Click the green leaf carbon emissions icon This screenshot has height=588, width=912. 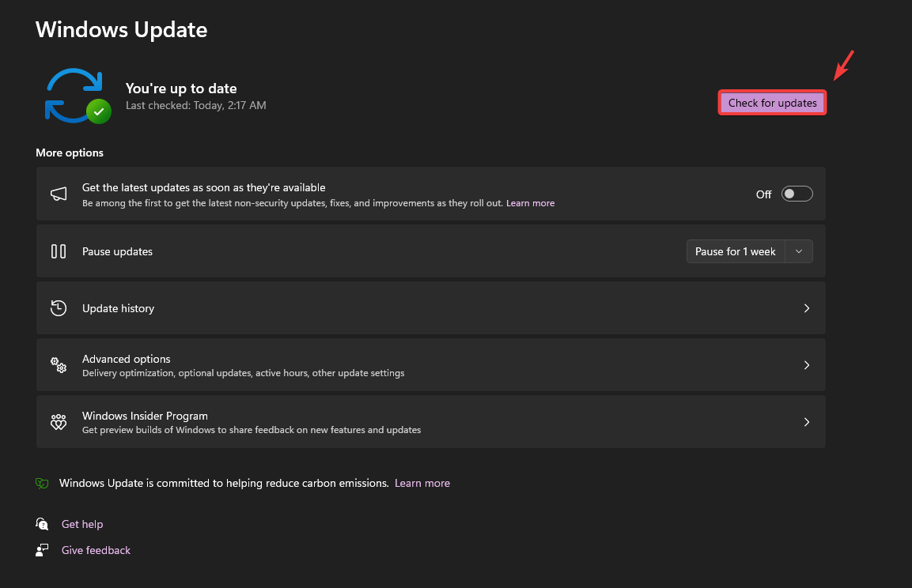click(43, 483)
